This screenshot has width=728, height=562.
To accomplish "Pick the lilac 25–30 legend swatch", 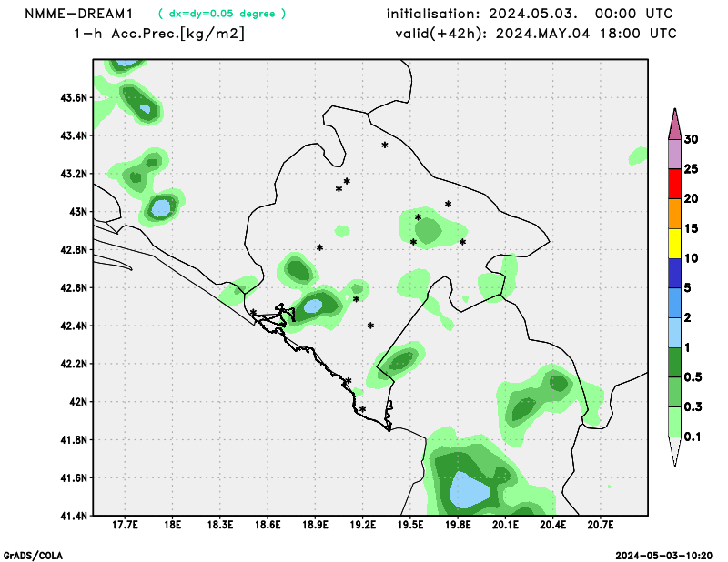I will (x=674, y=155).
